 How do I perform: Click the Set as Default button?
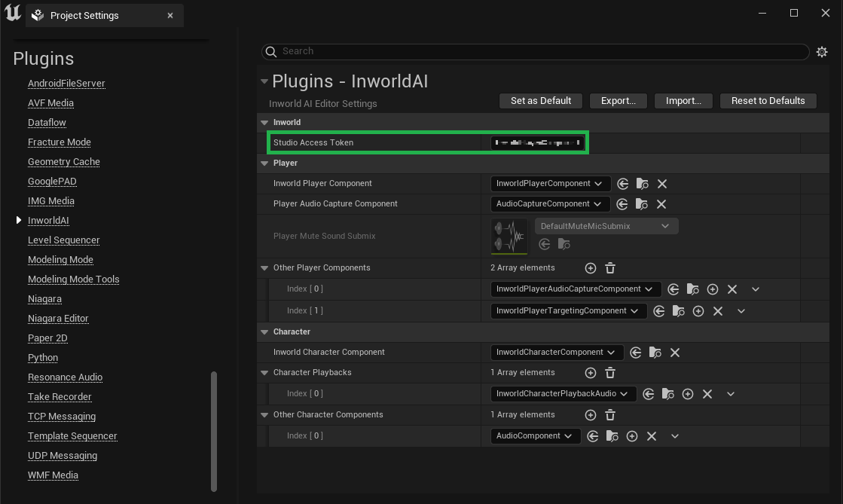click(x=541, y=101)
